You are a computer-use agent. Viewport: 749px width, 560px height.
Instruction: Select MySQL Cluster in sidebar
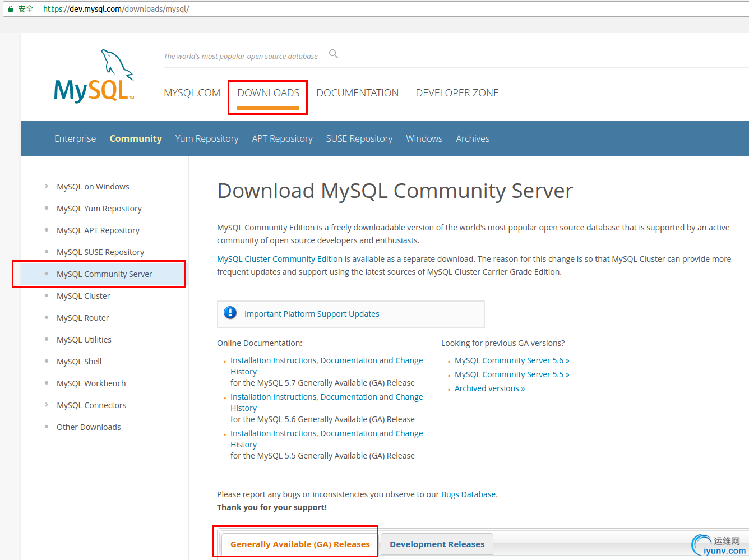coord(84,296)
